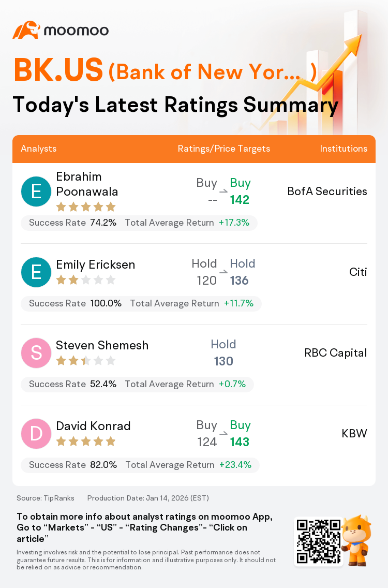Click Emily Ericksen's two-star rating
Viewport: 388px width, 588px height.
tap(85, 280)
